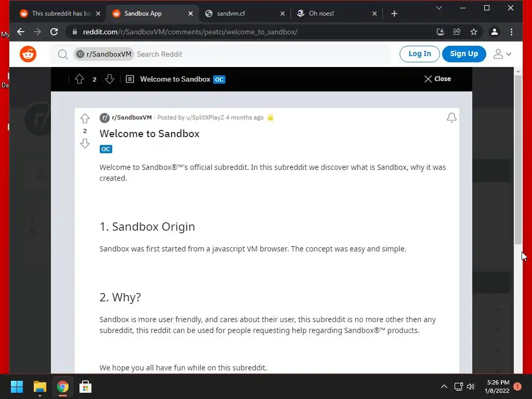Click the 'Welcome to Sandbox' post title
The width and height of the screenshot is (532, 399).
point(149,134)
